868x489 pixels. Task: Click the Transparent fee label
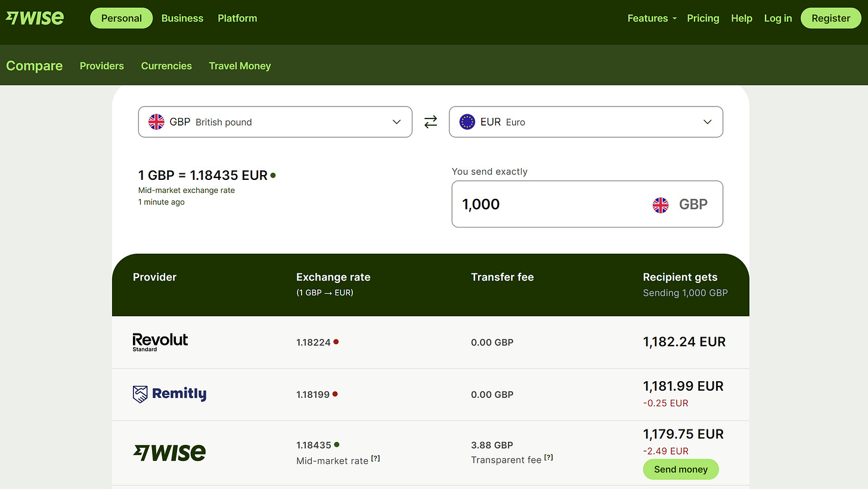pyautogui.click(x=506, y=459)
